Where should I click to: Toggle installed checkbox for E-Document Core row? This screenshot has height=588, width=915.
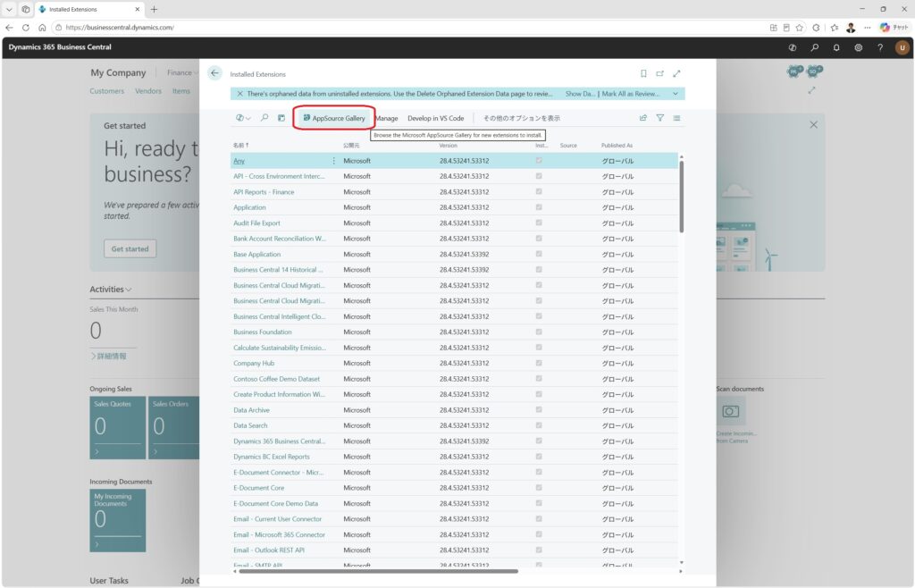pyautogui.click(x=539, y=488)
